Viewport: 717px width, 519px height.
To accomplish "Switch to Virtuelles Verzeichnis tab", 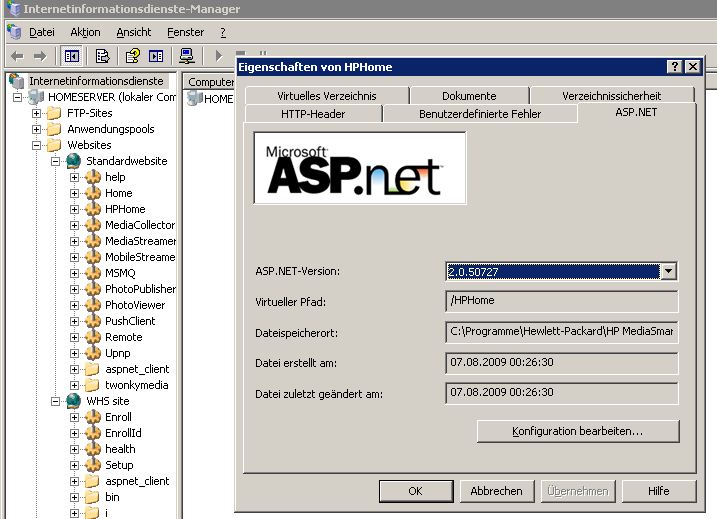I will coord(326,96).
